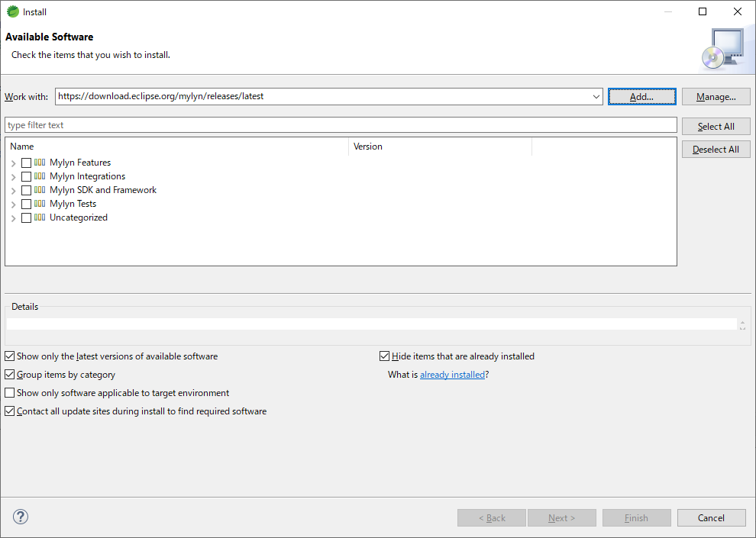The height and width of the screenshot is (538, 756).
Task: Click the Mylyn Tests category icon
Action: pyautogui.click(x=40, y=204)
